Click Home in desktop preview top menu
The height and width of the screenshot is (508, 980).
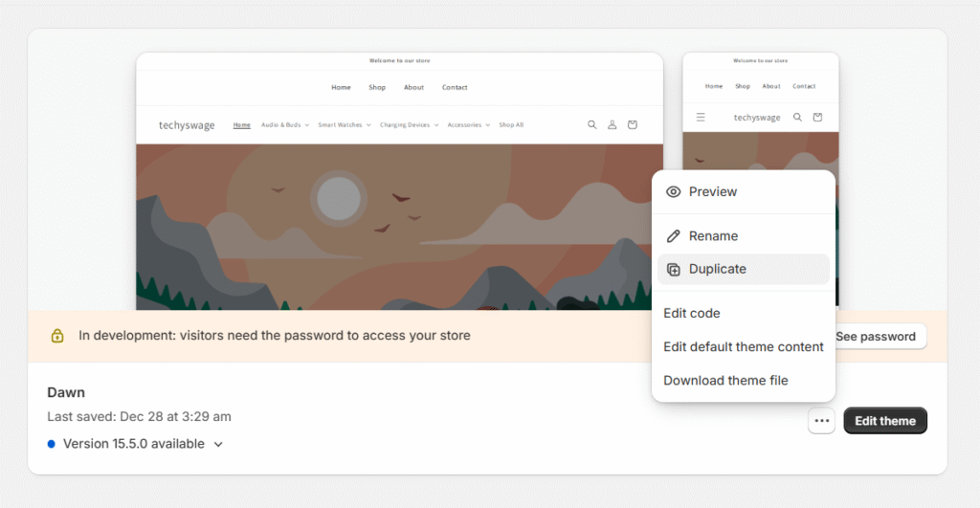[x=342, y=87]
